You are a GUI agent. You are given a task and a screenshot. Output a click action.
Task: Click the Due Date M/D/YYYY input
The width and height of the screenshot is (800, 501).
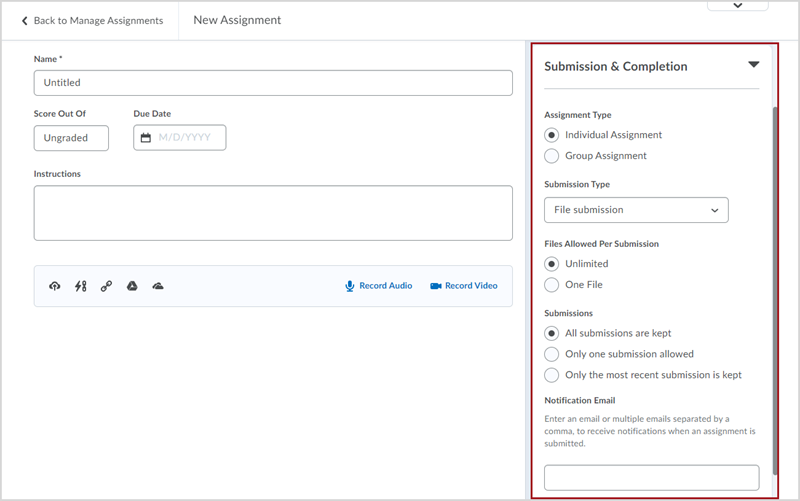point(180,138)
